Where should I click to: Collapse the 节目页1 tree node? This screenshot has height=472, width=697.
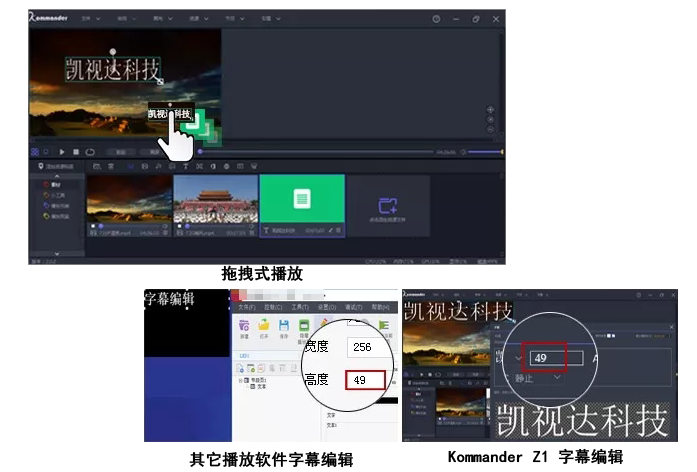click(x=240, y=380)
